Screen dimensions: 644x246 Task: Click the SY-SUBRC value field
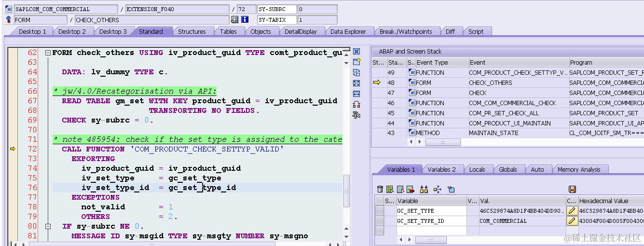[x=317, y=9]
